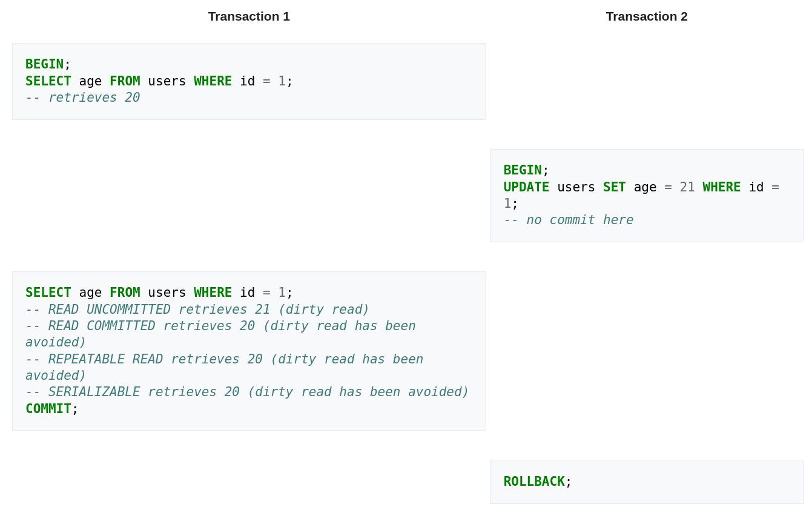
Task: Click BEGIN keyword in Transaction 2's block
Action: tap(523, 170)
